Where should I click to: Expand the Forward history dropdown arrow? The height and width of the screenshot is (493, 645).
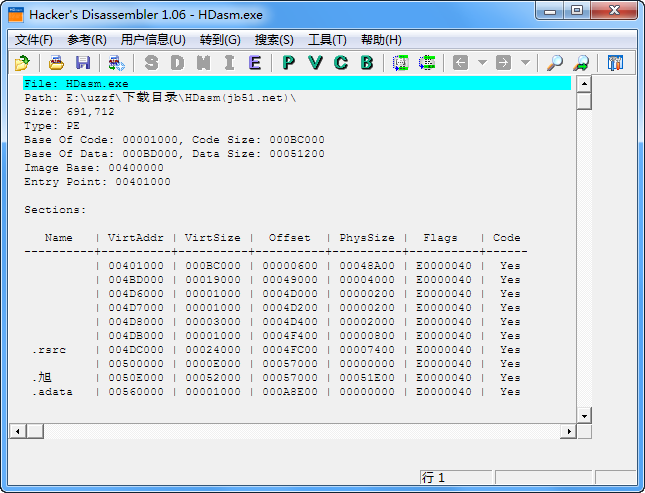(525, 63)
